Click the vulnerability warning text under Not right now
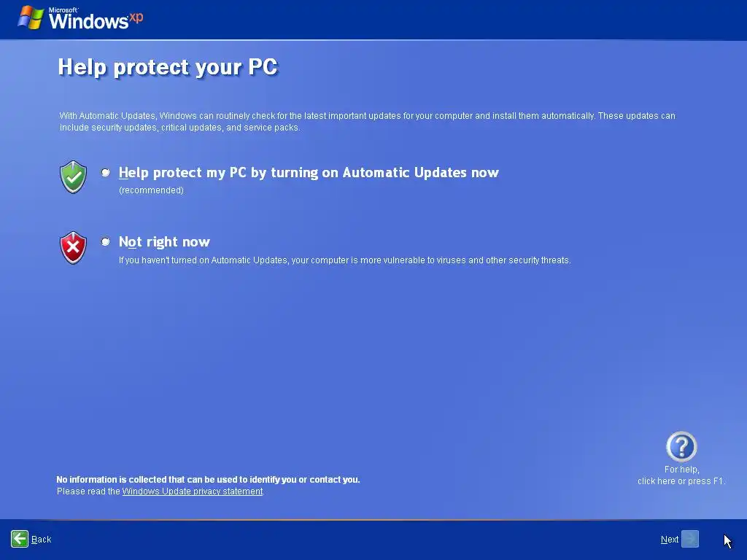Screen dimensions: 747x560 (345, 260)
